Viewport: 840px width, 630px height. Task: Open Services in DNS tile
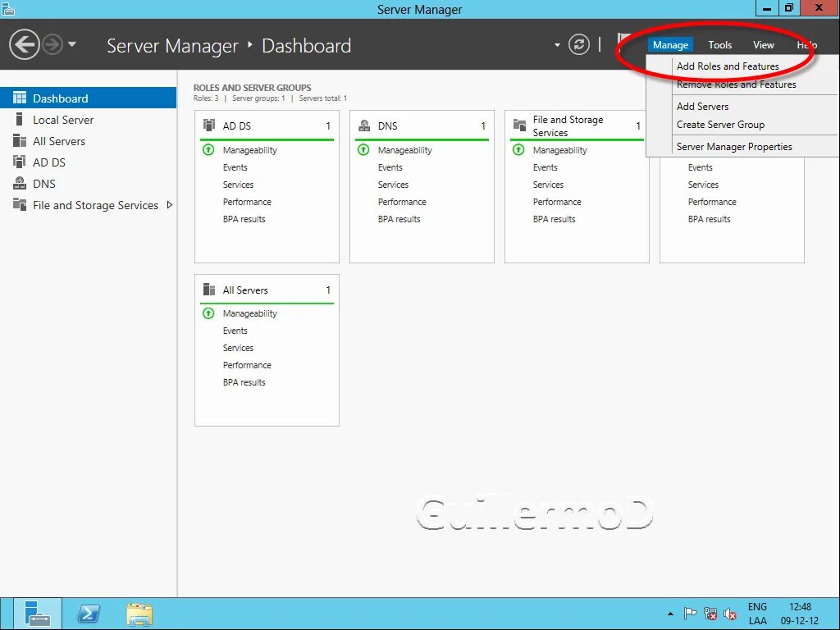pos(393,185)
